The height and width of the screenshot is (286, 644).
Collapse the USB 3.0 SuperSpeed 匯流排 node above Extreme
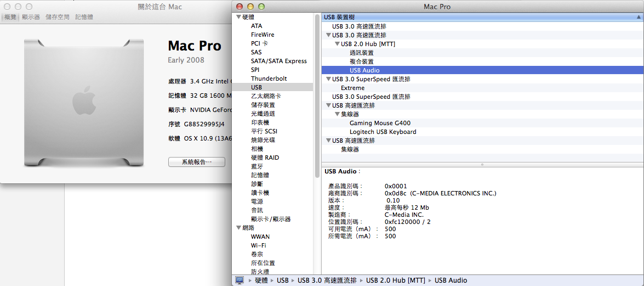point(328,79)
